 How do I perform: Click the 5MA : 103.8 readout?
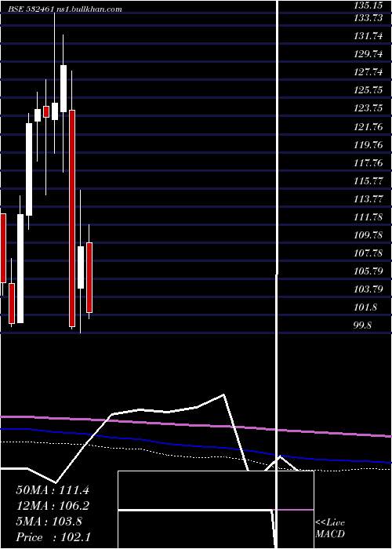click(49, 522)
